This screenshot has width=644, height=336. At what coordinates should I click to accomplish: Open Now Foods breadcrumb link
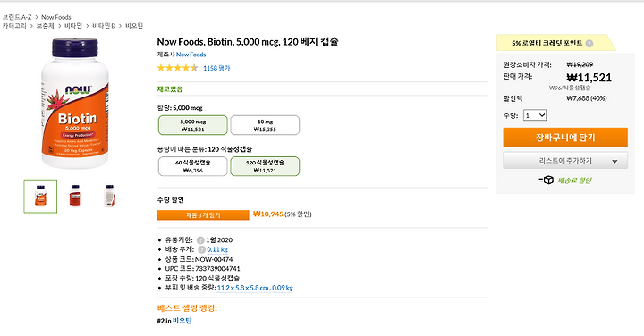55,17
